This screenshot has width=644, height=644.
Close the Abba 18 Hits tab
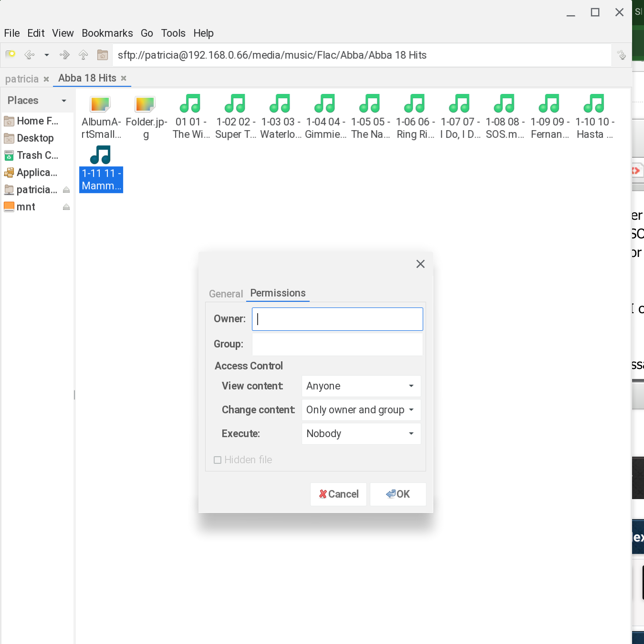pyautogui.click(x=124, y=78)
